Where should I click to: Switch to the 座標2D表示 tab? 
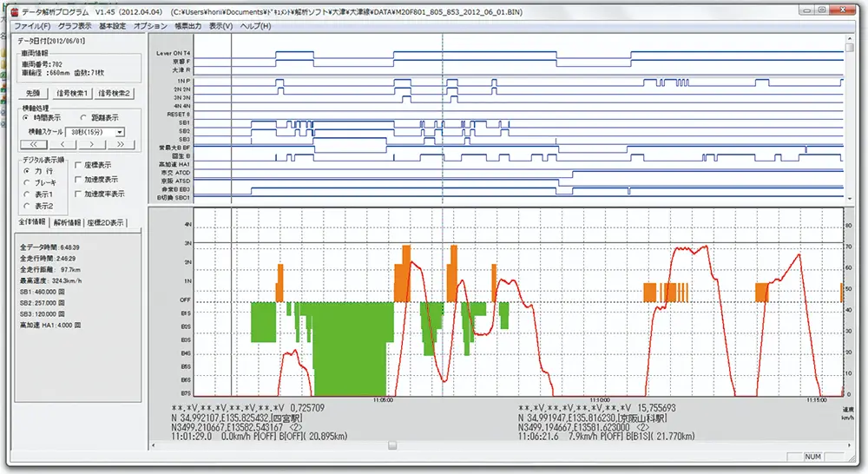click(105, 223)
